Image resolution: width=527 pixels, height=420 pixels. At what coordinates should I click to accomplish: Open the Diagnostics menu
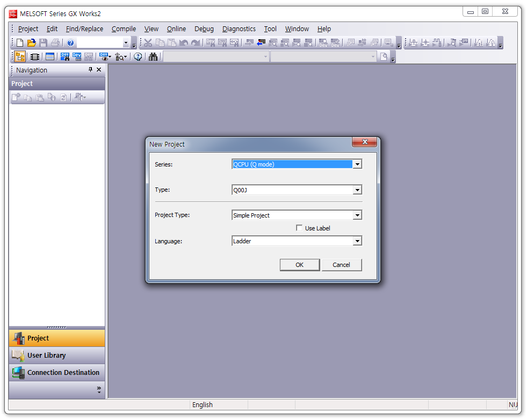239,29
